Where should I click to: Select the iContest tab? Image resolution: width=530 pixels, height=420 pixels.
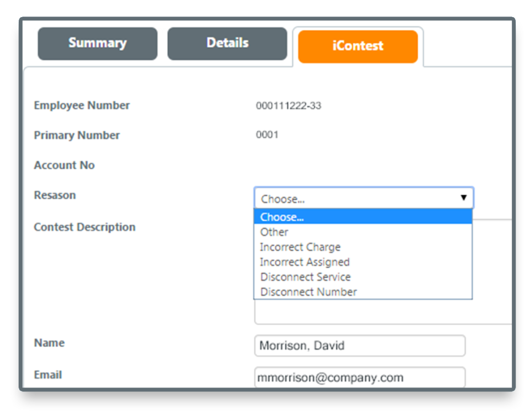[x=358, y=46]
